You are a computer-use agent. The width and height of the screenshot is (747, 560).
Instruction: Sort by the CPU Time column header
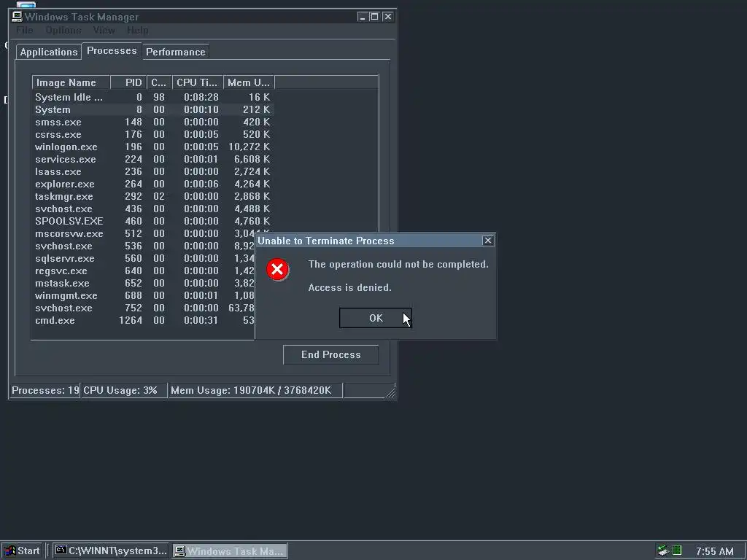198,82
